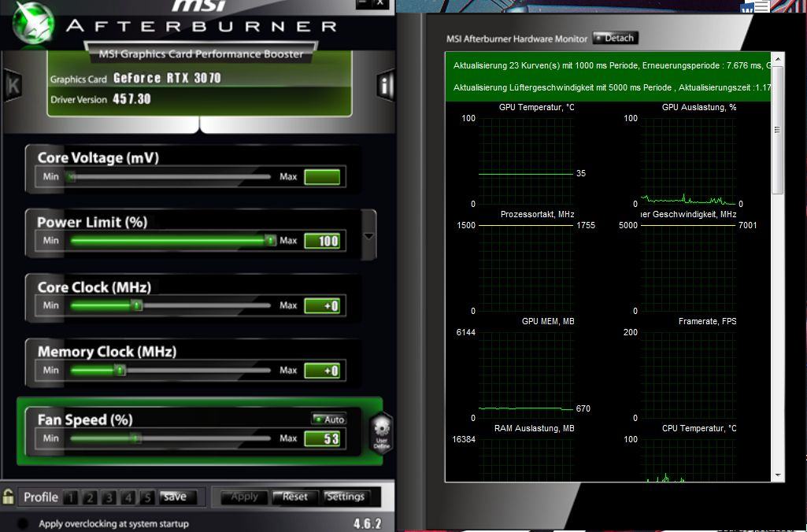Click the Kombustor K button
Screen dimensions: 807x532
(x=13, y=85)
